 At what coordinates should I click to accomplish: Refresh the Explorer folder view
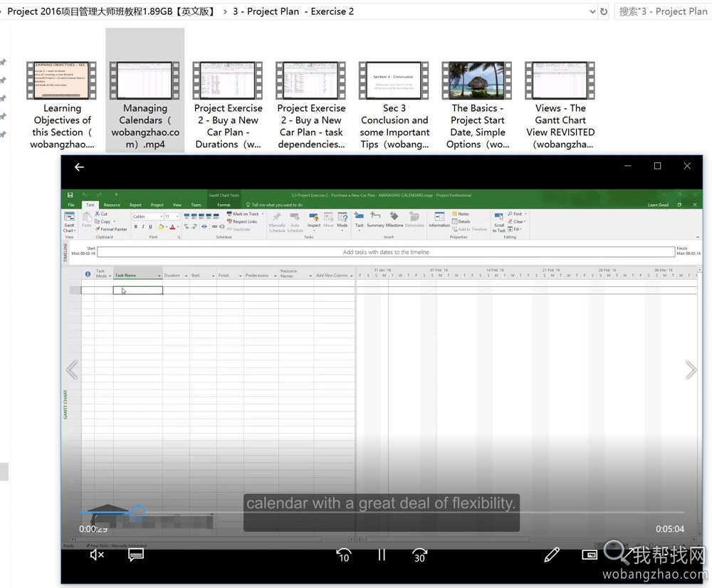tap(604, 11)
